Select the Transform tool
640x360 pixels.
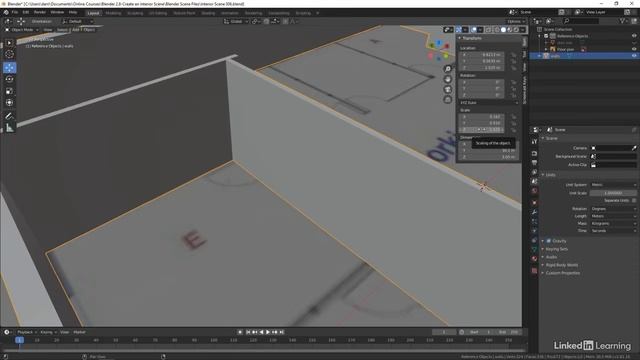click(x=9, y=103)
